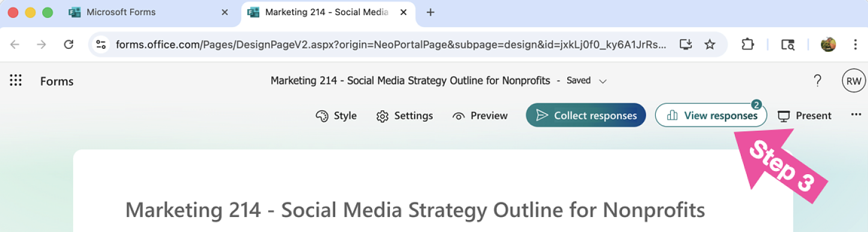This screenshot has width=868, height=232.
Task: Open the browser Extensions menu
Action: click(747, 45)
